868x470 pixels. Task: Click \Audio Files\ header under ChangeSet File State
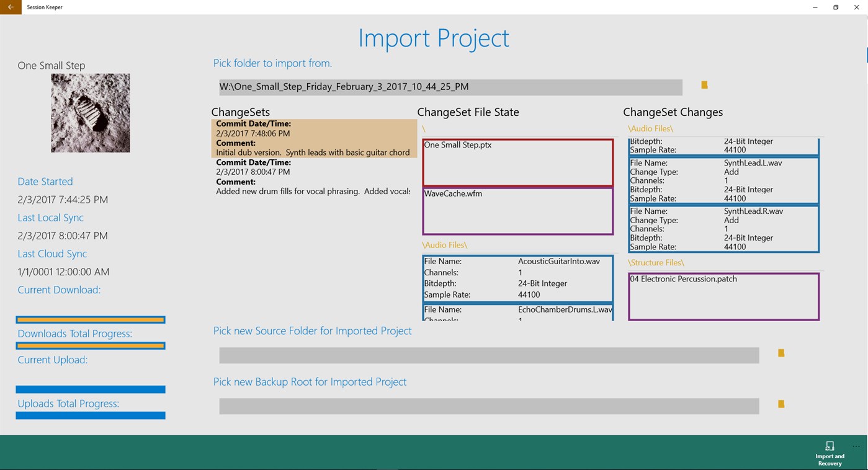click(x=444, y=245)
